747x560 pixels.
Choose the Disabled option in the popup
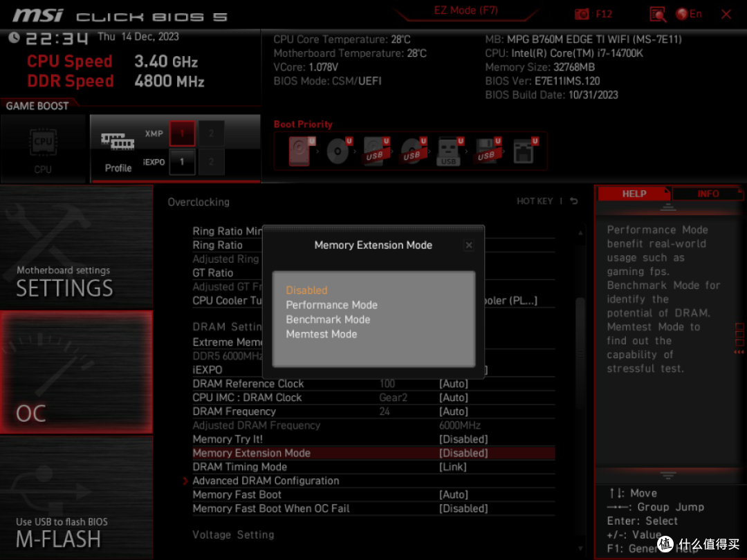(x=306, y=290)
